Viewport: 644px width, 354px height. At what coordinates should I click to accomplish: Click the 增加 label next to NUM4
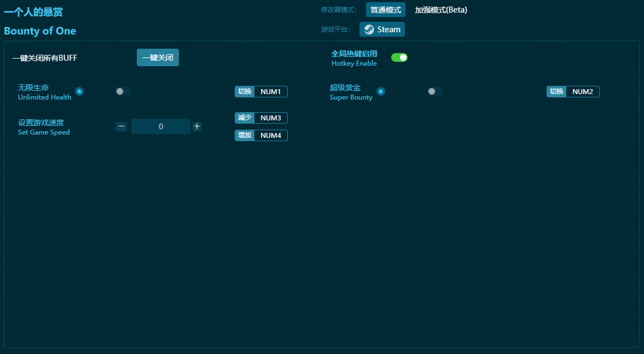coord(245,136)
